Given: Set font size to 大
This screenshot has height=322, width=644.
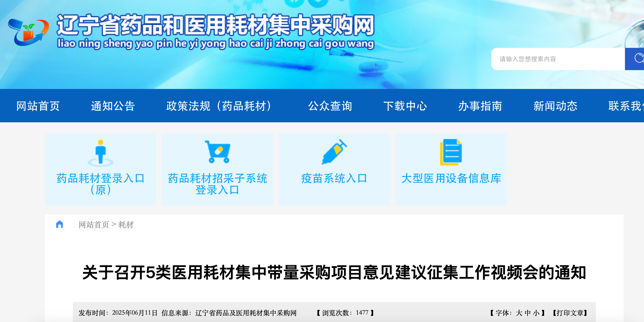Looking at the screenshot, I should click(519, 313).
